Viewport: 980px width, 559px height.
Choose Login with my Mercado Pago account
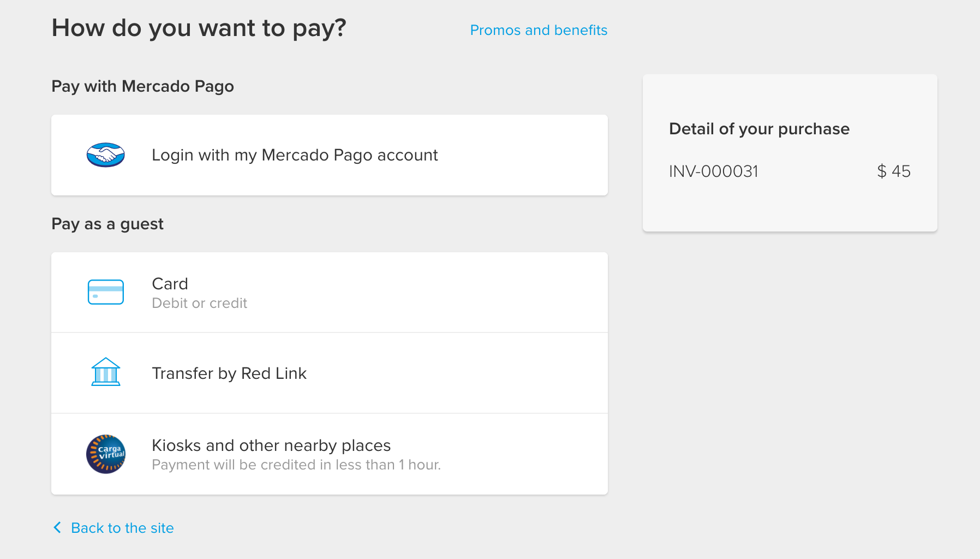click(x=295, y=155)
